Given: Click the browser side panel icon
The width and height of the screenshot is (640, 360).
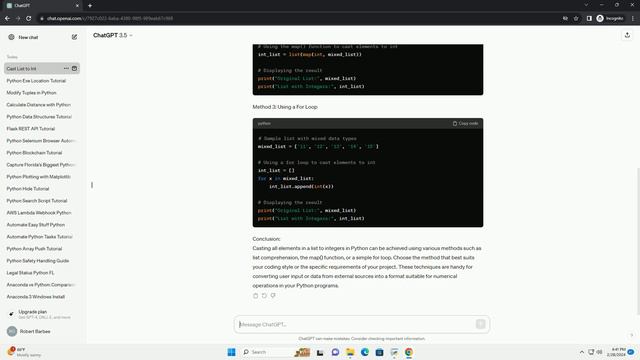Looking at the screenshot, I should (x=589, y=18).
